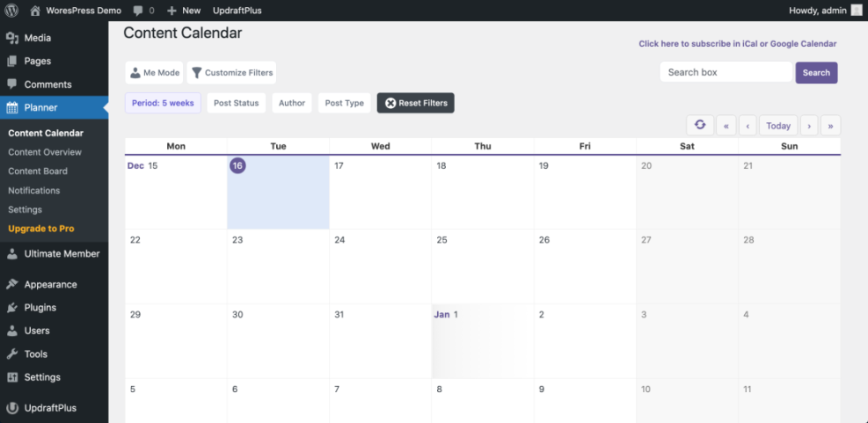Click the Comments sidebar icon

pyautogui.click(x=12, y=84)
